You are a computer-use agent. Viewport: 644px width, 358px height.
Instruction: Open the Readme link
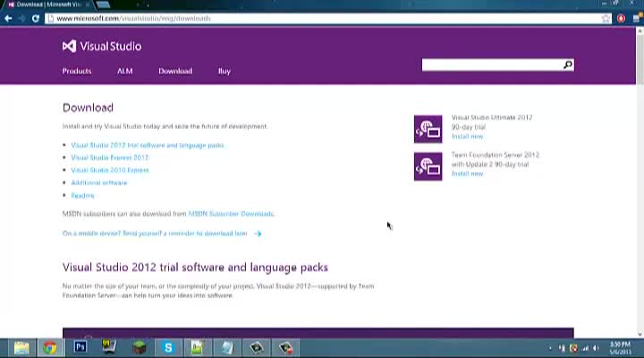point(82,196)
